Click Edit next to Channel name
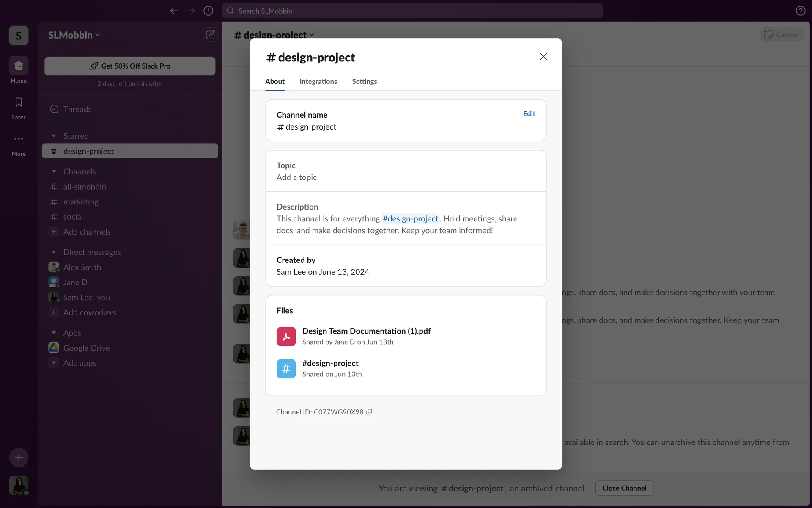This screenshot has height=508, width=812. tap(529, 113)
